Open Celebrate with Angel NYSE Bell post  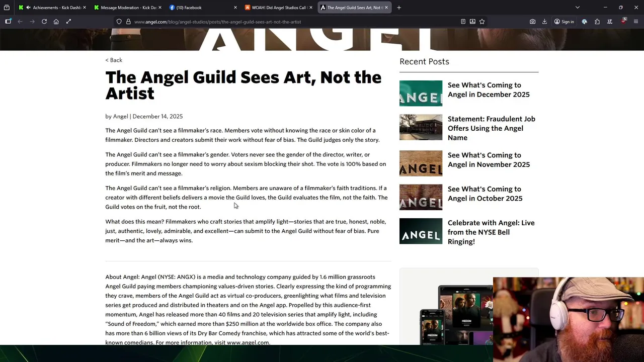(491, 232)
